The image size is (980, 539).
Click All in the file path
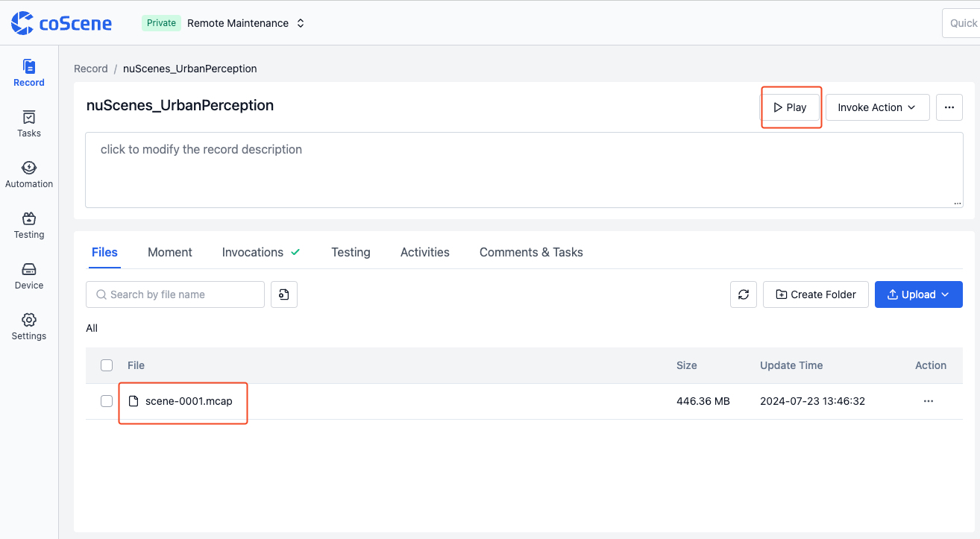pyautogui.click(x=92, y=328)
